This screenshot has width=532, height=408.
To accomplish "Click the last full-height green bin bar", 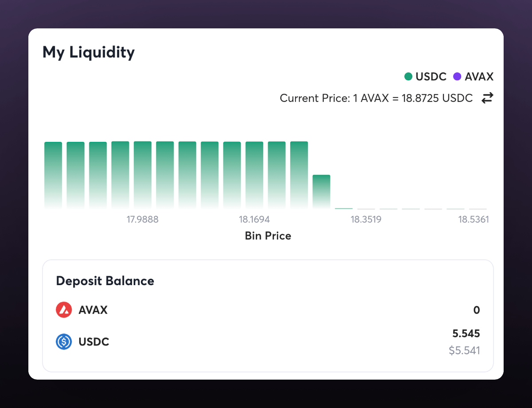I will [x=299, y=175].
